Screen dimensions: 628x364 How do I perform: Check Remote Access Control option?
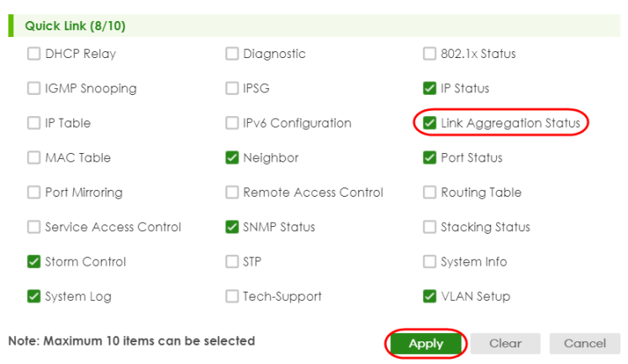pos(232,193)
